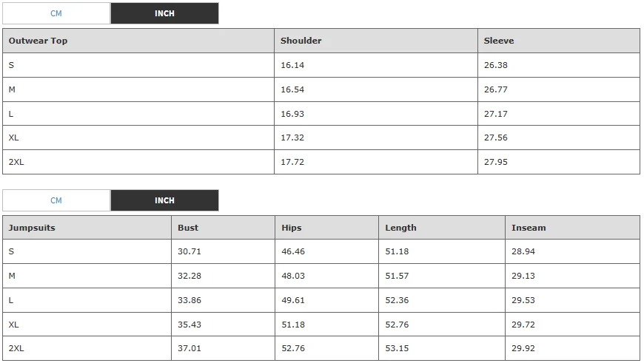
Task: Select the 17.32 shoulder measurement cell
Action: click(x=292, y=138)
